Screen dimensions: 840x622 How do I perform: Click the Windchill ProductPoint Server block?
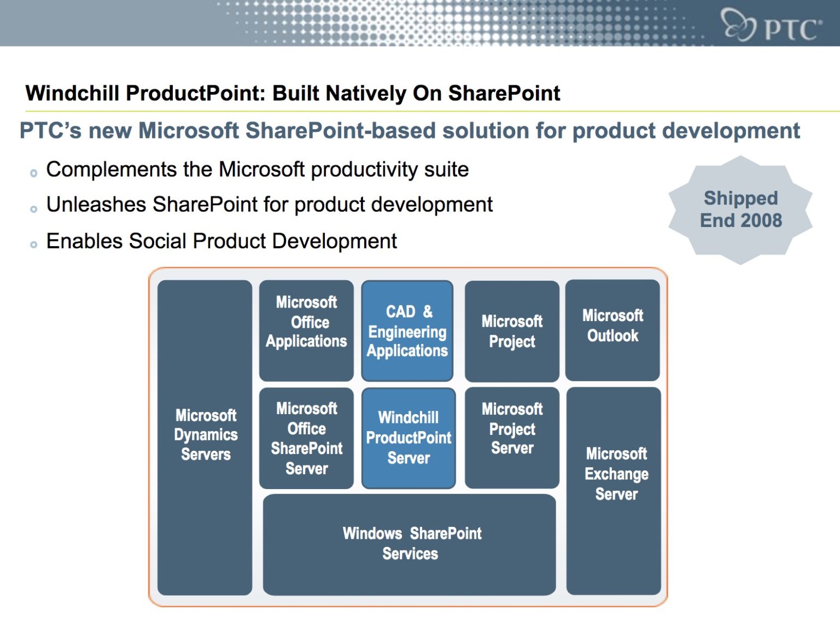409,438
